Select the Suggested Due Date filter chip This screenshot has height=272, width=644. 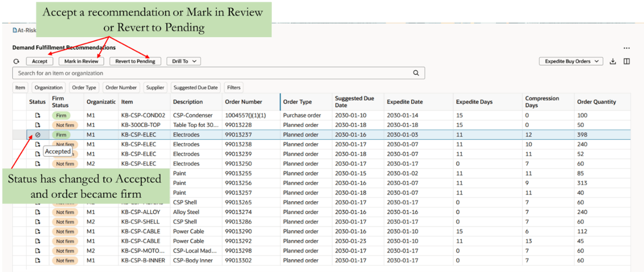click(196, 88)
